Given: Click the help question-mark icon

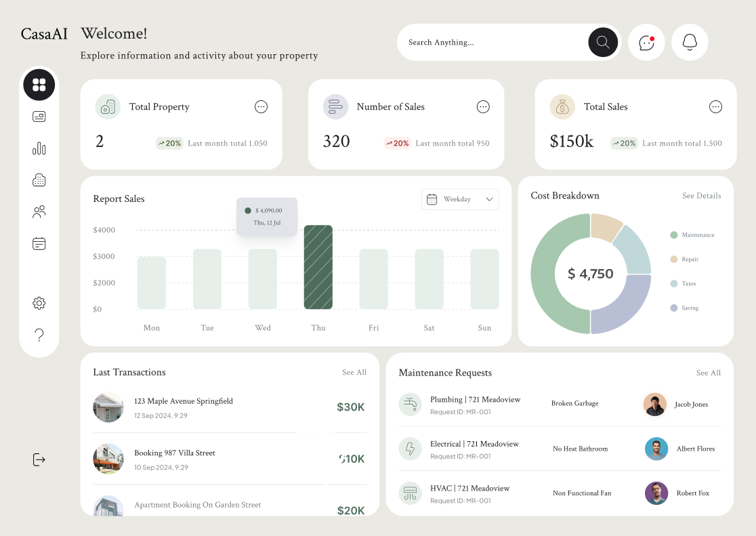Looking at the screenshot, I should (39, 335).
